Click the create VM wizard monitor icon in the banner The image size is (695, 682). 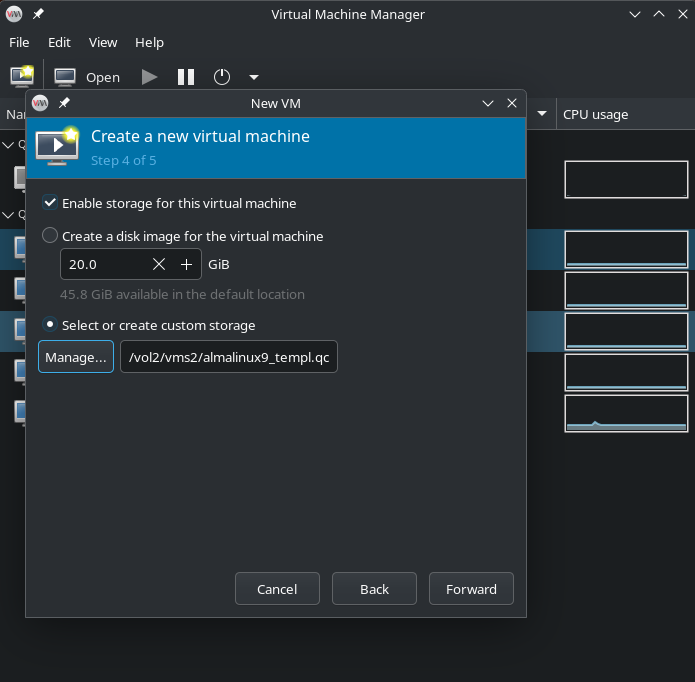pyautogui.click(x=58, y=146)
